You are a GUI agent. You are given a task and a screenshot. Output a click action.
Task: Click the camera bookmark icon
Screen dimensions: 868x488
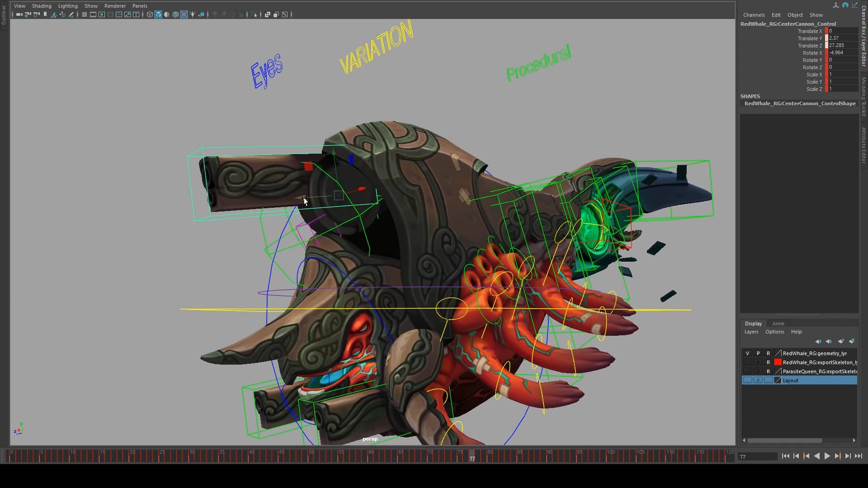[x=45, y=14]
